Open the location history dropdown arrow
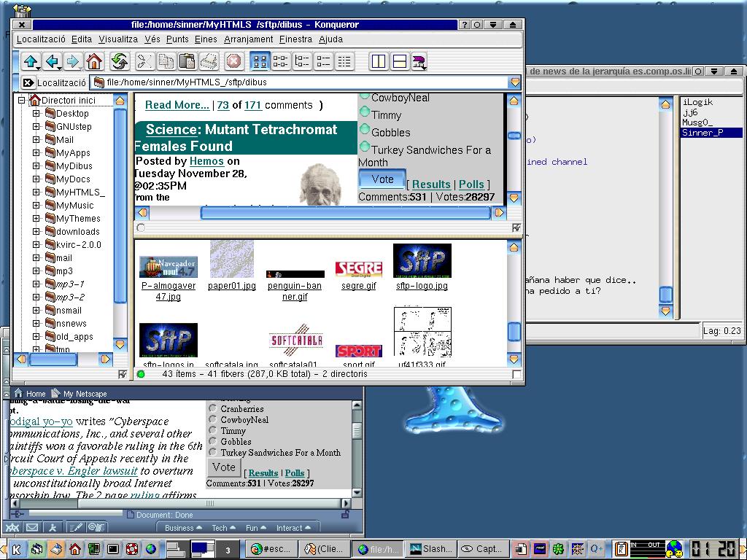The width and height of the screenshot is (747, 560). point(515,82)
